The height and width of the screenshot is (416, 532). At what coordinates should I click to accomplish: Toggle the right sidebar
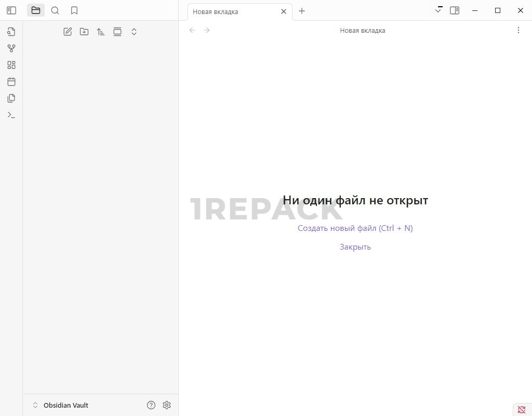coord(455,10)
